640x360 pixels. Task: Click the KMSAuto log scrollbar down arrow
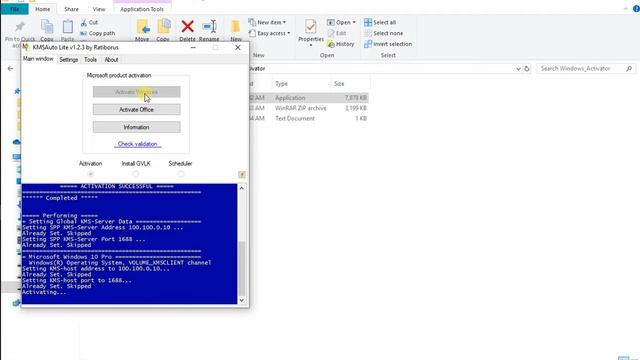[242, 300]
